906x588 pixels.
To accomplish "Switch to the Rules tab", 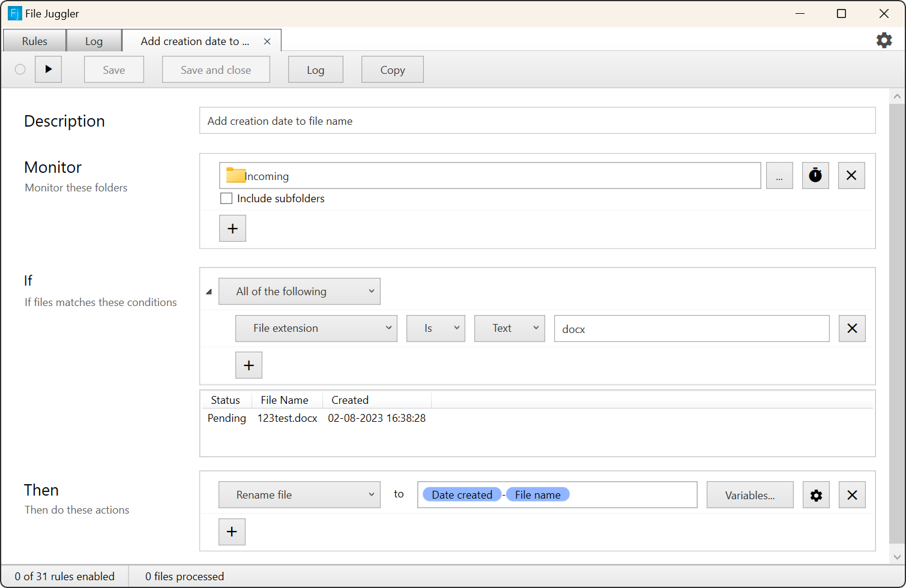I will coord(34,41).
